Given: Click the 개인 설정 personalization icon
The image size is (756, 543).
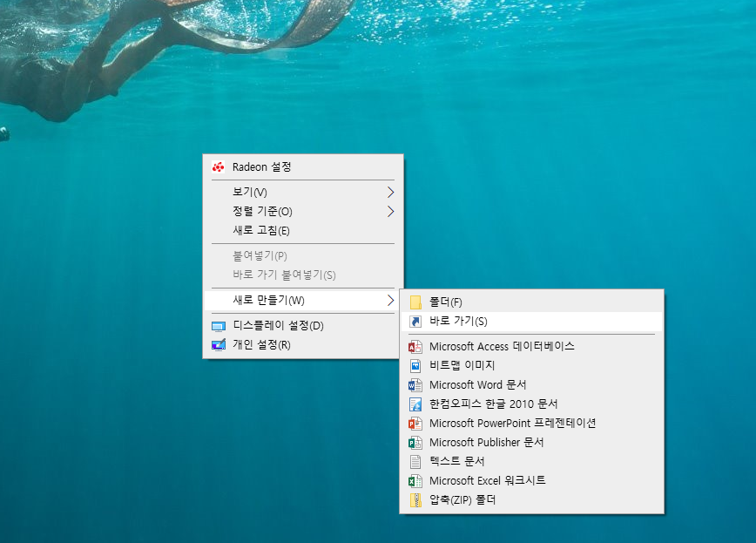Looking at the screenshot, I should (x=219, y=345).
